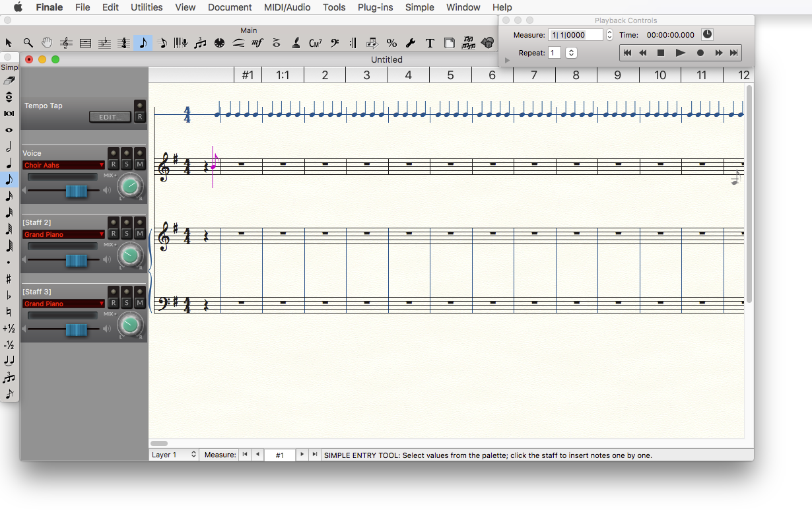Open the Document menu
Screen dimensions: 812x524
pyautogui.click(x=230, y=7)
